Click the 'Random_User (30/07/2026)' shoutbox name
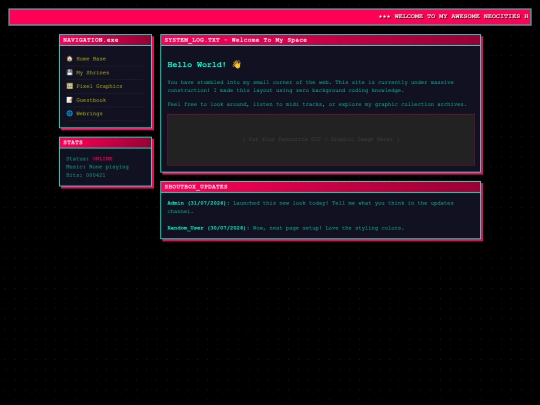 click(208, 228)
